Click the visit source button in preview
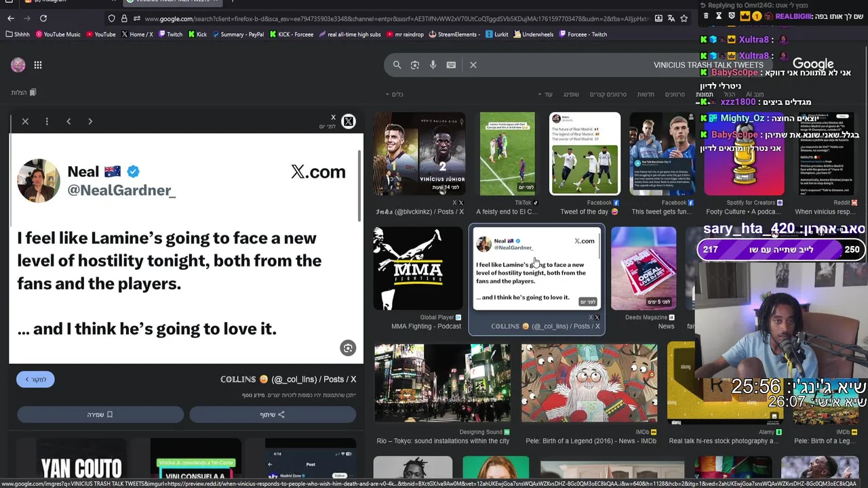 [36, 380]
